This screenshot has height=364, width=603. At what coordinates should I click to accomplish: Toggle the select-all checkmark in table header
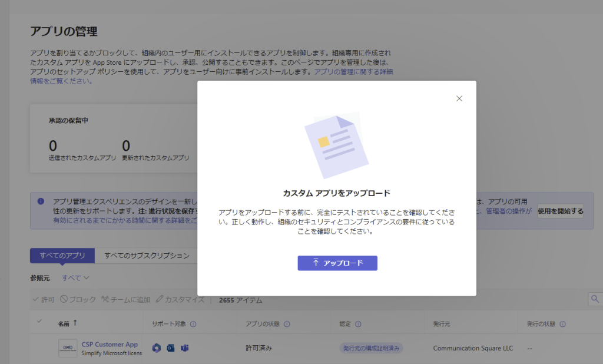click(39, 321)
